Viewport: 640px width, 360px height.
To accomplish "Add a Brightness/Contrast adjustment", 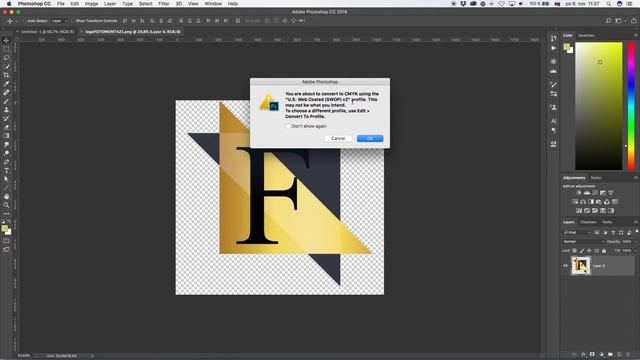I will click(x=579, y=193).
